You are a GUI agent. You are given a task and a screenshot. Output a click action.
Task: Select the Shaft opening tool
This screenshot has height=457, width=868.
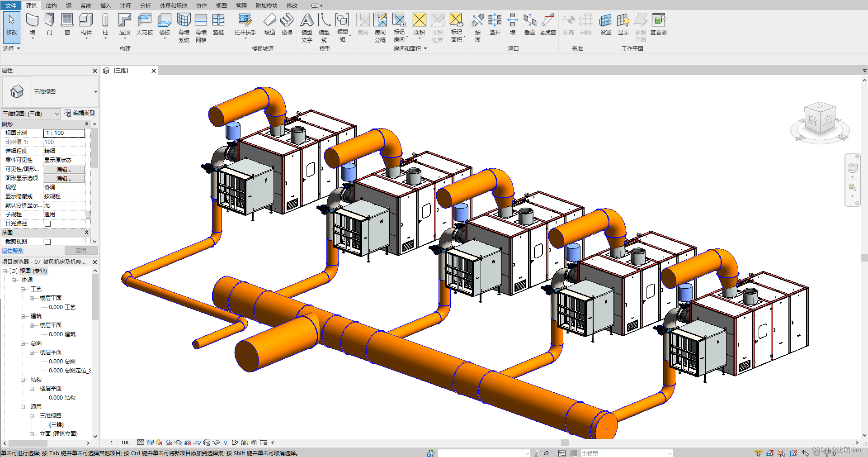(x=495, y=24)
